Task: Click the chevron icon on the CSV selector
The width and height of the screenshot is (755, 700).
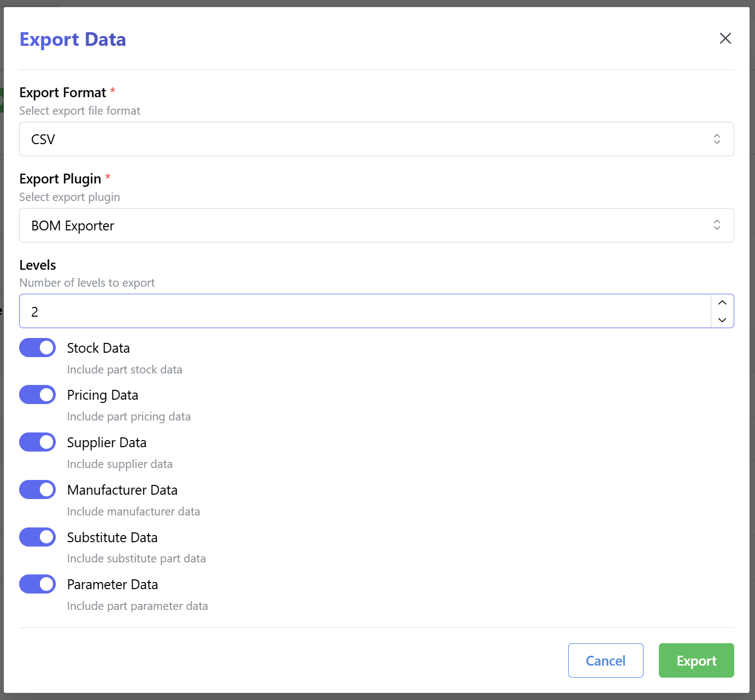Action: 717,139
